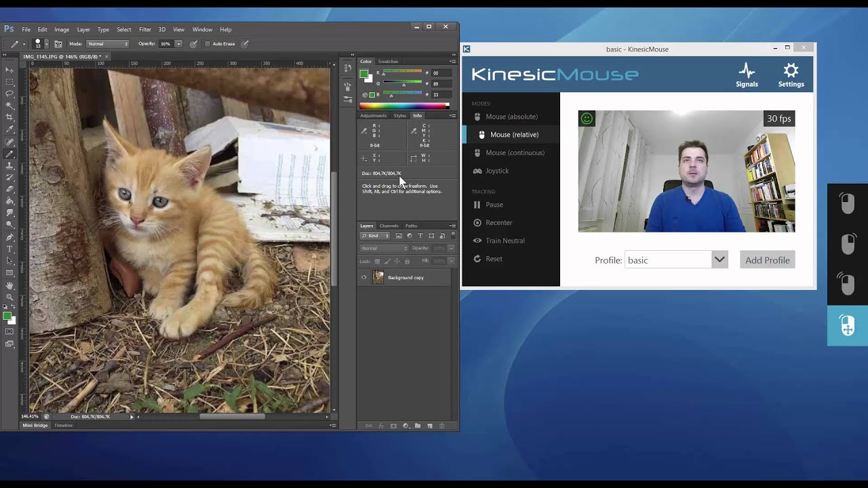This screenshot has height=488, width=868.
Task: Select the Horizontal Type tool
Action: (9, 249)
